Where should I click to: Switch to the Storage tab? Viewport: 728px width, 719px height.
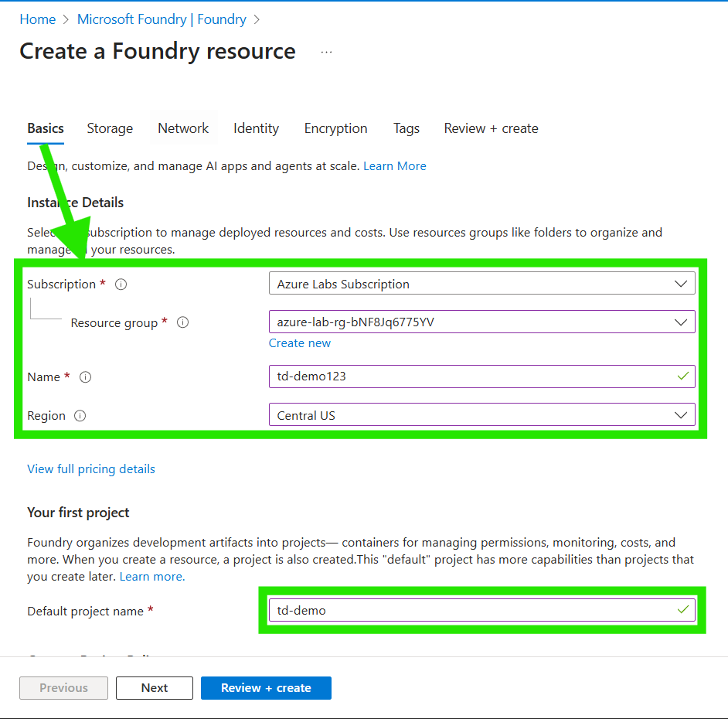coord(110,128)
